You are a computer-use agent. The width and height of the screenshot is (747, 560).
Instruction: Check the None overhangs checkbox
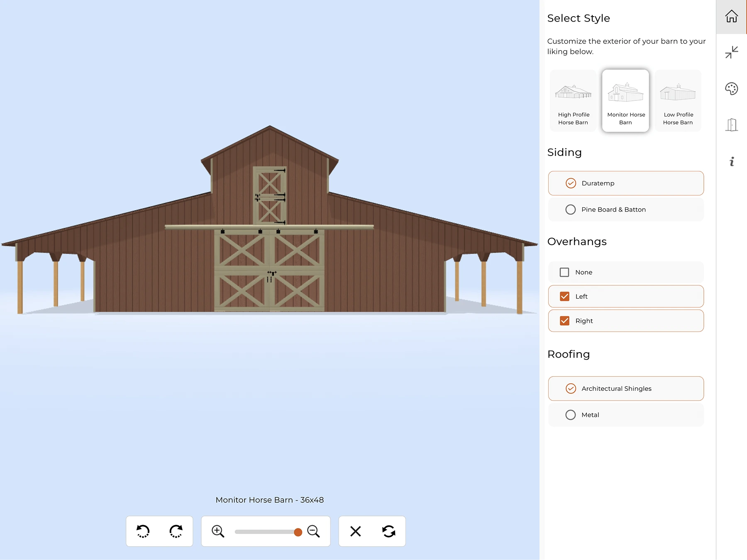coord(564,273)
